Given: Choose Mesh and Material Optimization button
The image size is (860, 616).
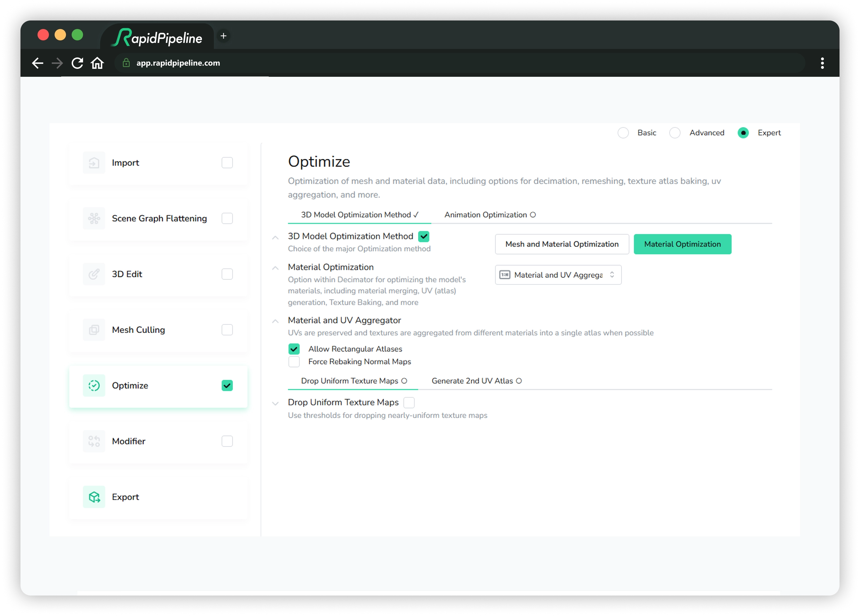Looking at the screenshot, I should pyautogui.click(x=562, y=244).
